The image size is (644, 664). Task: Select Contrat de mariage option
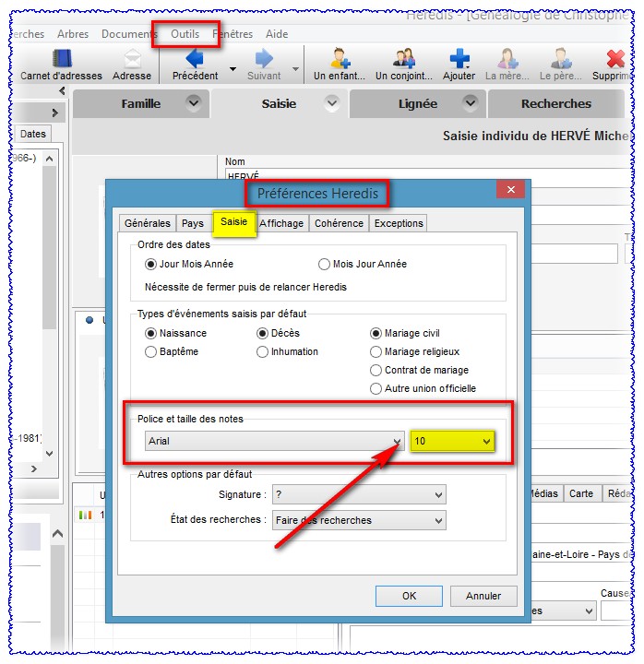pyautogui.click(x=376, y=370)
